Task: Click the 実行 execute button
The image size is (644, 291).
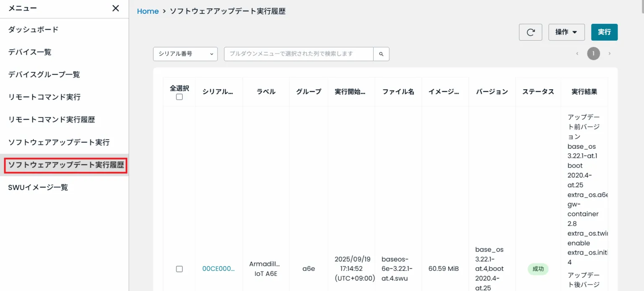Action: pyautogui.click(x=604, y=31)
